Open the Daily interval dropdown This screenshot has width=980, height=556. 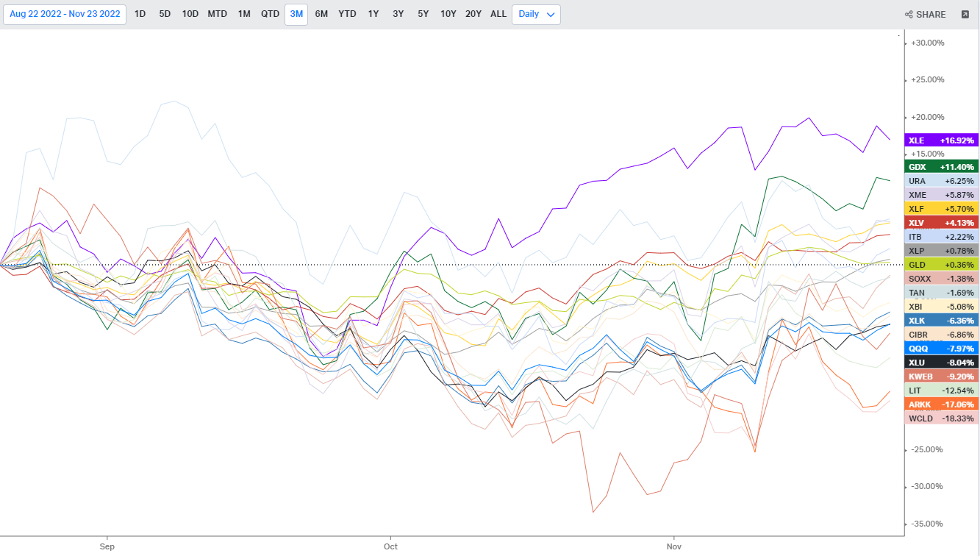pos(536,15)
